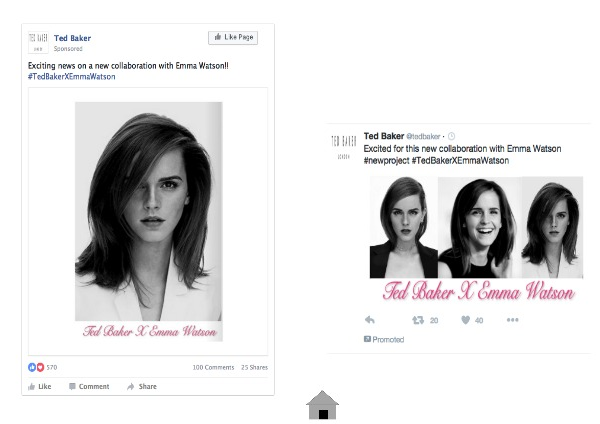Click the Ted Baker Twitter avatar logo
The image size is (600, 424).
pyautogui.click(x=344, y=147)
